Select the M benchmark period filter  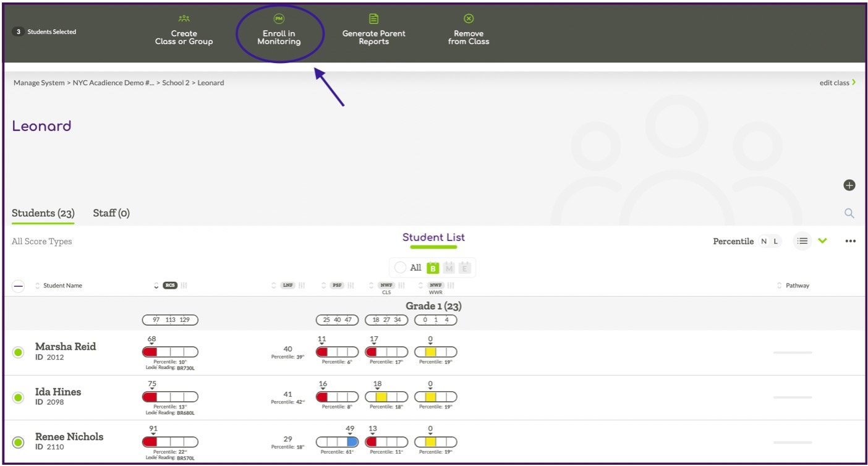(448, 267)
